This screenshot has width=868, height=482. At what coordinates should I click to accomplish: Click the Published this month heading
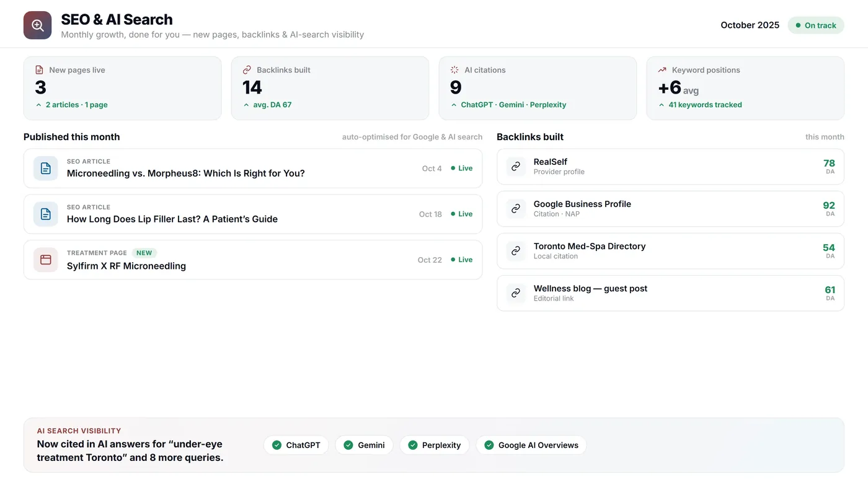(72, 137)
